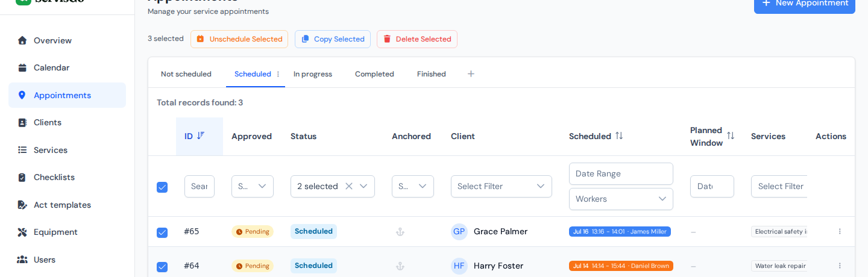The width and height of the screenshot is (868, 277).
Task: Click the GP avatar for Grace Palmer
Action: pos(459,232)
